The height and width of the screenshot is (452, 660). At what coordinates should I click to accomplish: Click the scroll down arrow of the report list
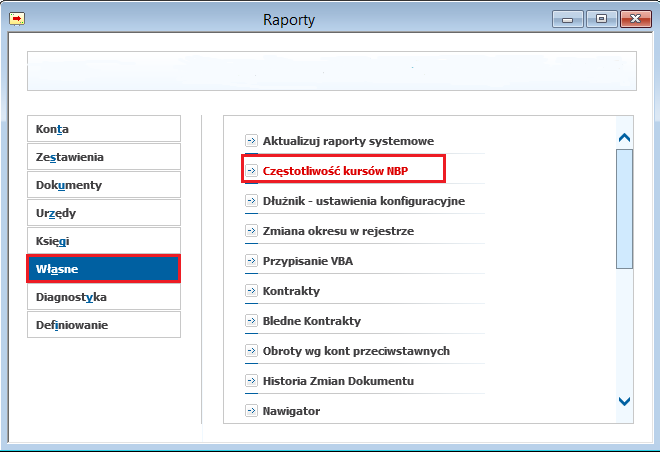pos(624,401)
